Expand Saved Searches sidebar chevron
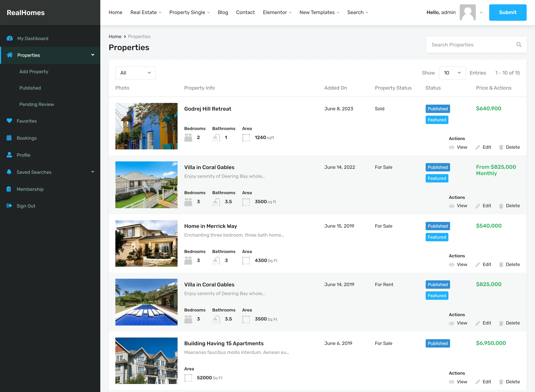 pyautogui.click(x=93, y=172)
